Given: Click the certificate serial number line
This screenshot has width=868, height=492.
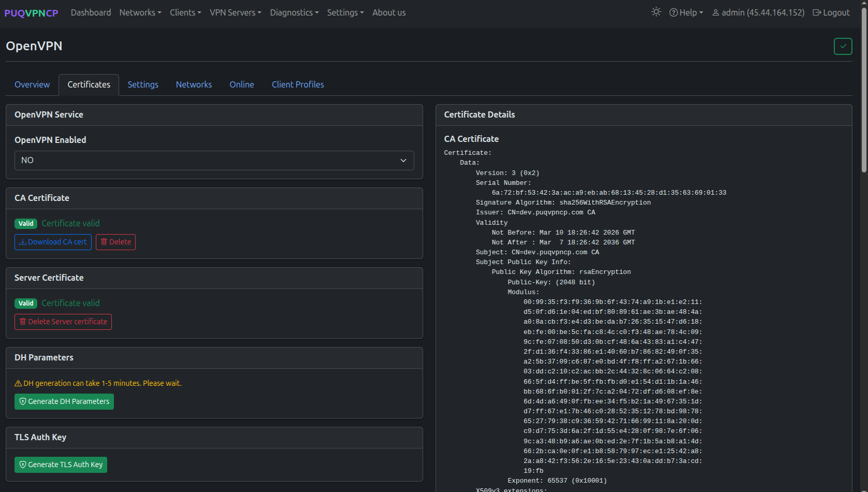Looking at the screenshot, I should [609, 193].
